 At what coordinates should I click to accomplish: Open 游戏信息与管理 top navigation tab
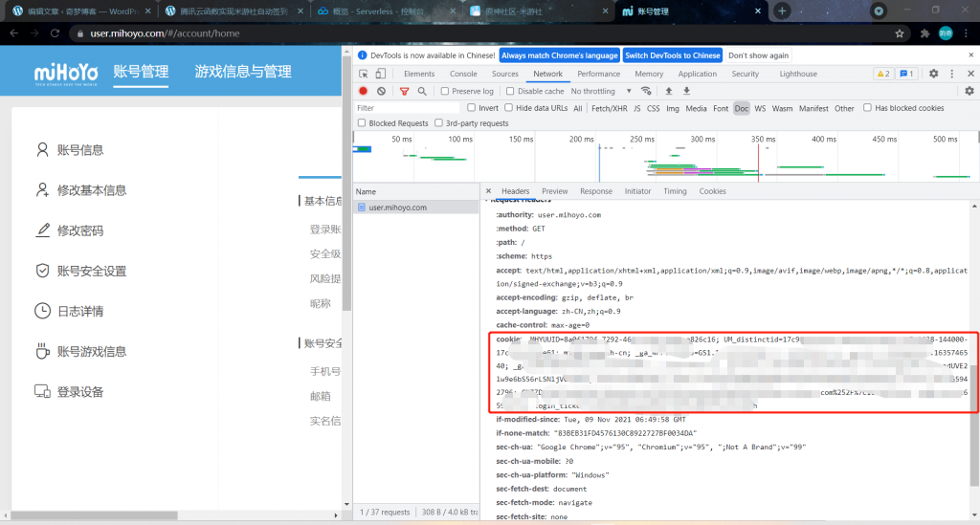click(243, 72)
